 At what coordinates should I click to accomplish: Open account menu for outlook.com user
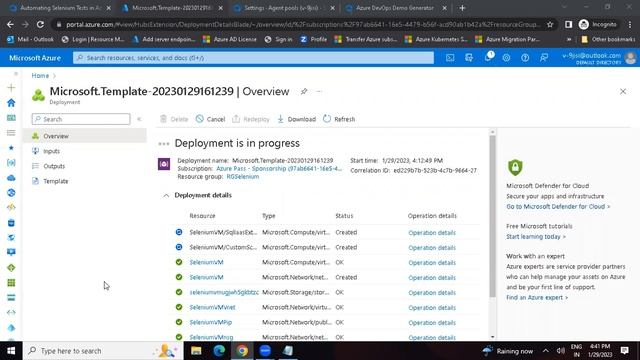[599, 58]
